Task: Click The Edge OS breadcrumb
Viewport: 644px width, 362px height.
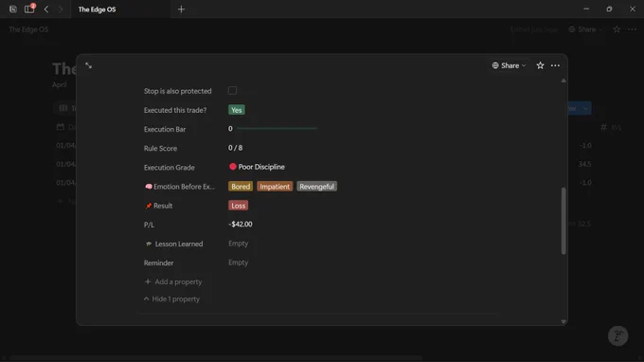Action: [28, 29]
